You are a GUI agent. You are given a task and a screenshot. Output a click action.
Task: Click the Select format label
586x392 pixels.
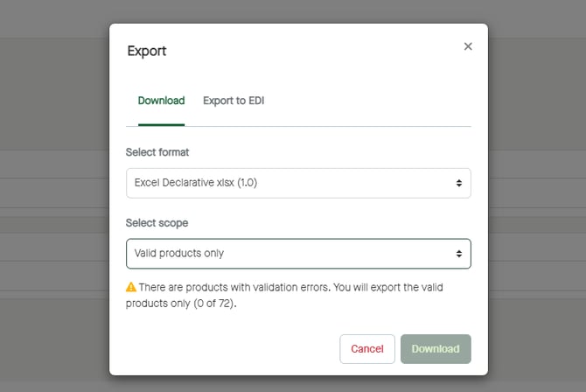point(157,152)
